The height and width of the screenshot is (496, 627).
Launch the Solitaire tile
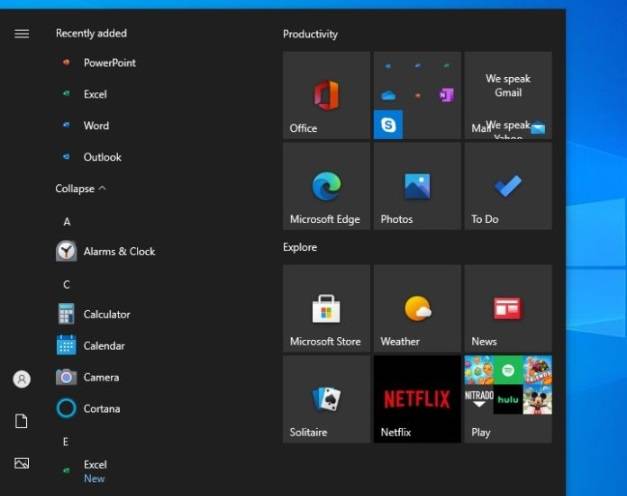[326, 399]
